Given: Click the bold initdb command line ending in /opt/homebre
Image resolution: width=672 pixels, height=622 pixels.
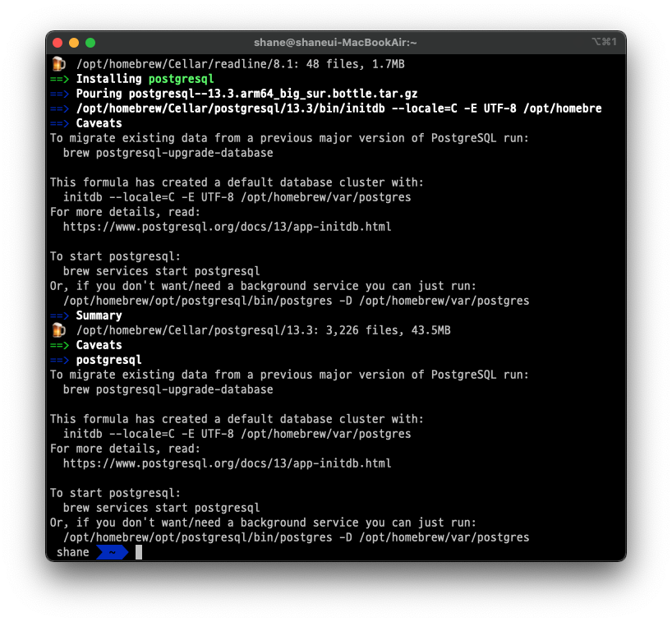Looking at the screenshot, I should (x=339, y=108).
